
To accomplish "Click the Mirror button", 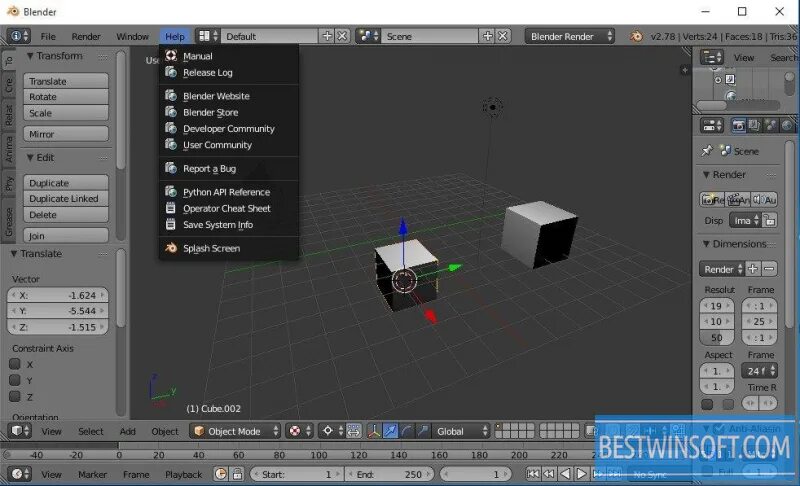I will click(66, 134).
